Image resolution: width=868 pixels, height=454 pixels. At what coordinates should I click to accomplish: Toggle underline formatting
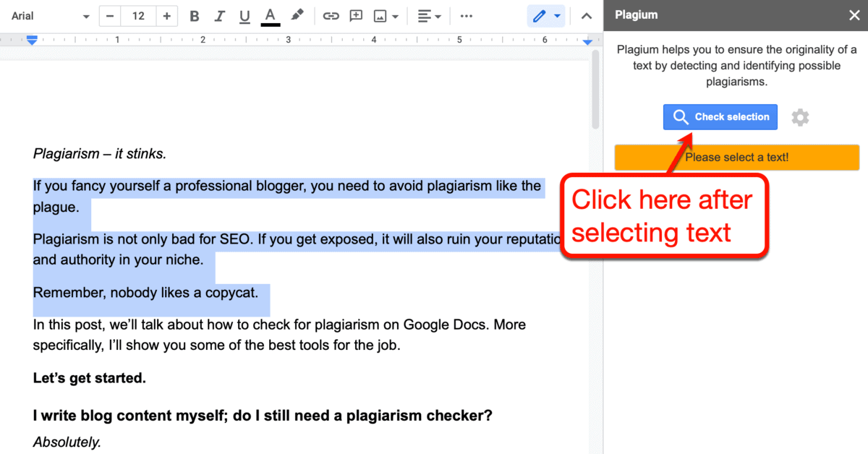244,16
